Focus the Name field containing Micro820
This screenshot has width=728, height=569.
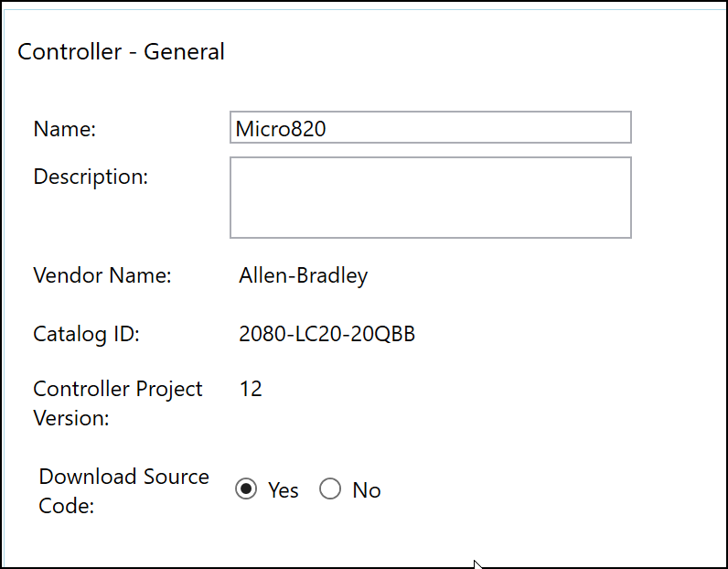430,128
